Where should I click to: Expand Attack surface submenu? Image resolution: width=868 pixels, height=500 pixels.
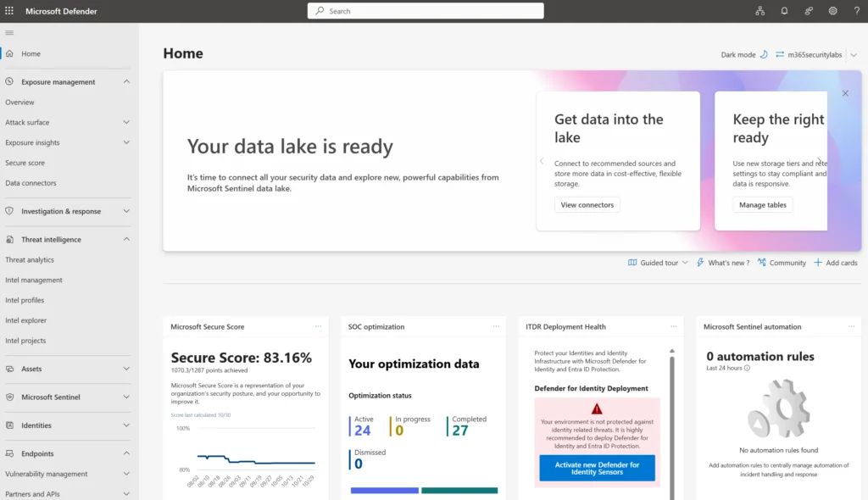point(126,122)
